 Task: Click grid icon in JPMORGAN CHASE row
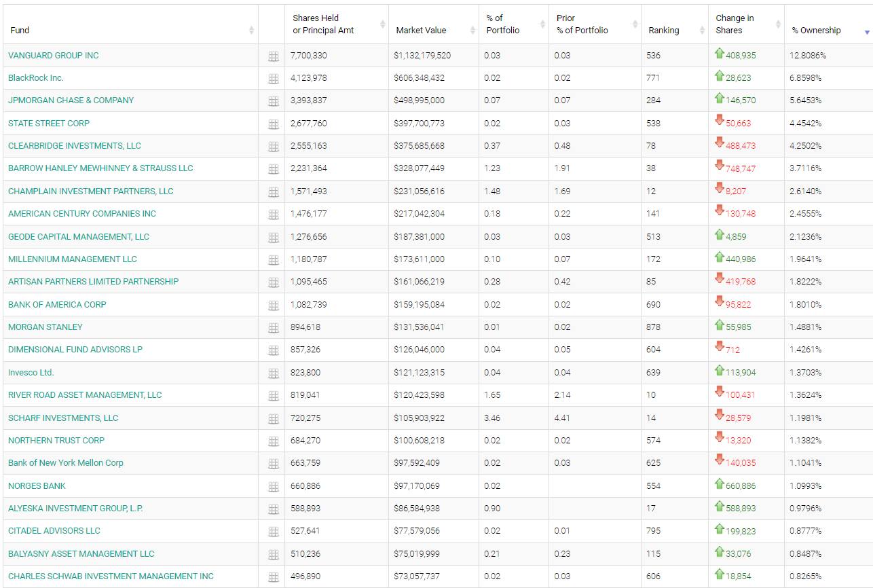(x=274, y=101)
